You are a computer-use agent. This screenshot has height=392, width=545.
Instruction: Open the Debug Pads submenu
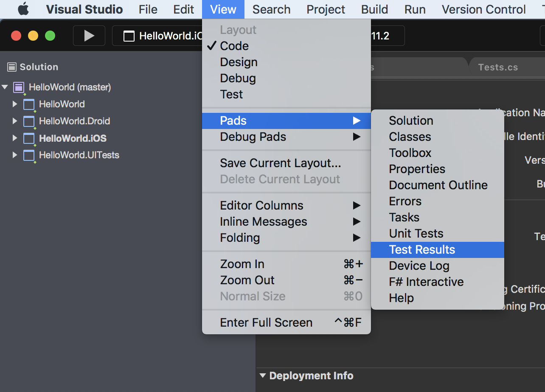[253, 137]
